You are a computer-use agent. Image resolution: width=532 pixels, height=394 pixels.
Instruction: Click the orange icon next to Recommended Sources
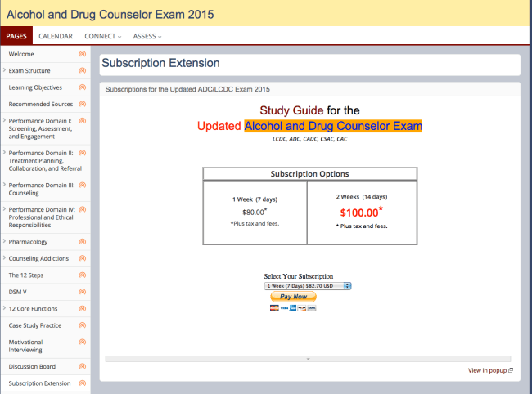click(x=82, y=104)
